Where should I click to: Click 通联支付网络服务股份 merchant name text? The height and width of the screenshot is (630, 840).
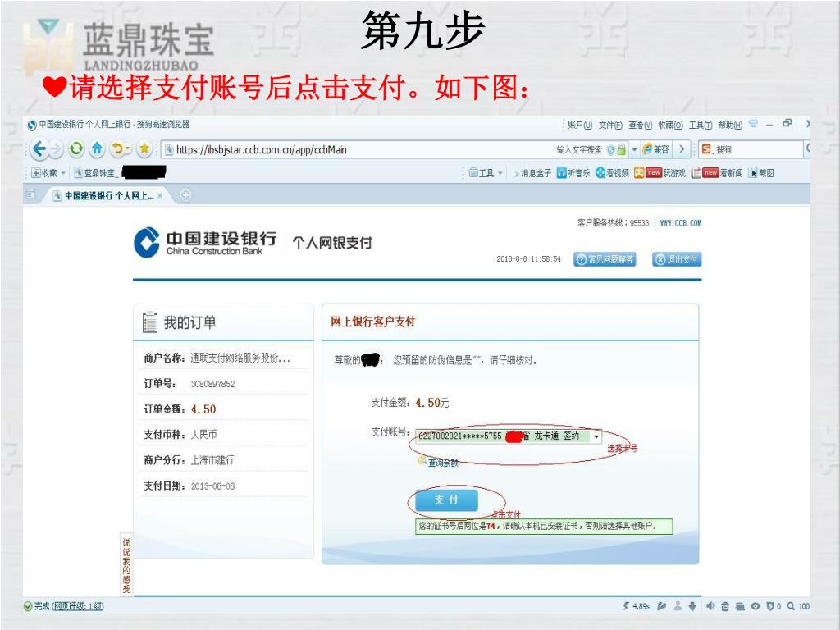click(240, 358)
